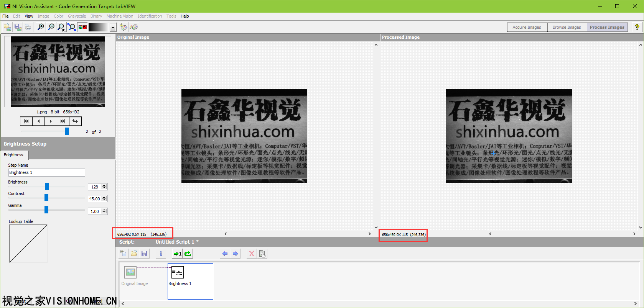Click the grayscale palette gradient swatch
The width and height of the screenshot is (644, 308).
99,27
